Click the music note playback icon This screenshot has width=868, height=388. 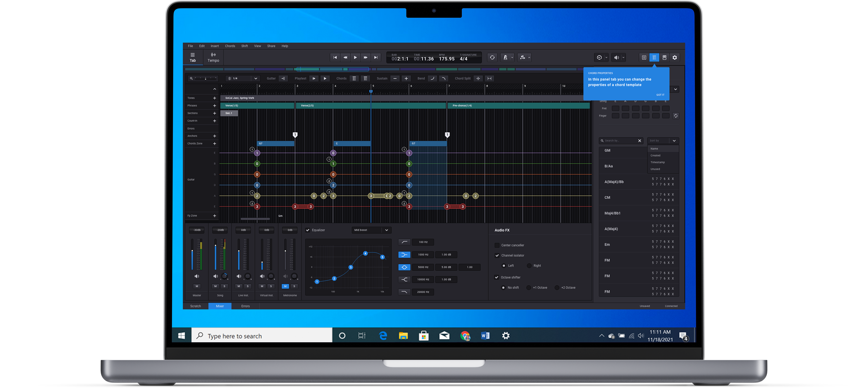click(x=522, y=58)
